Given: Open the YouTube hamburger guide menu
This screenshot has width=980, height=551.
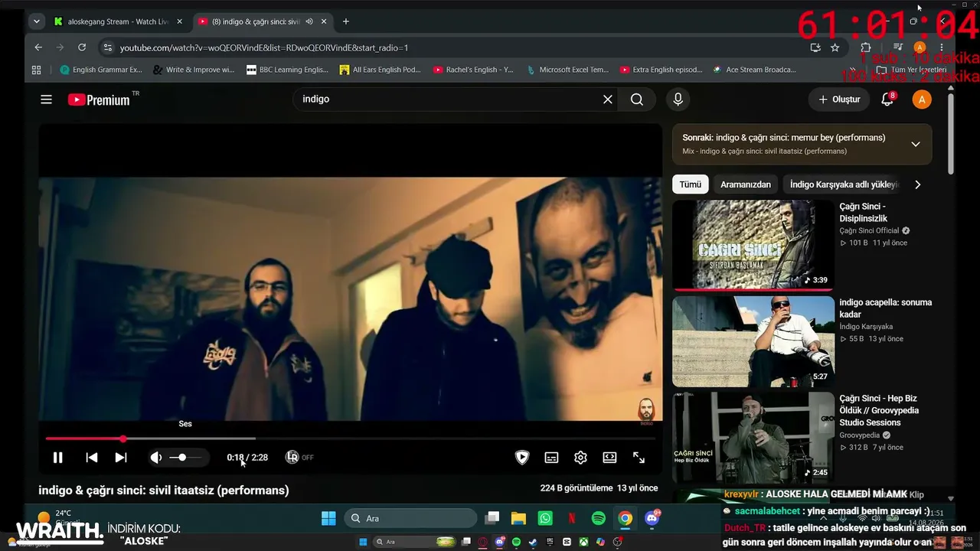Looking at the screenshot, I should pos(47,99).
